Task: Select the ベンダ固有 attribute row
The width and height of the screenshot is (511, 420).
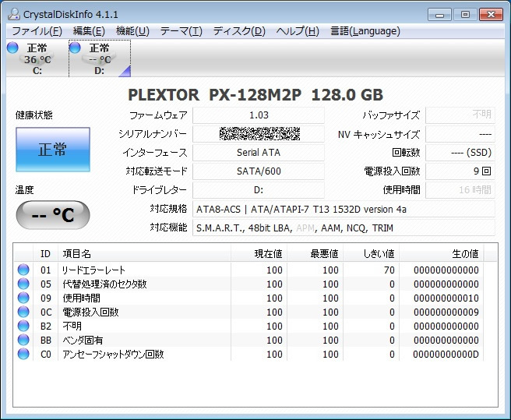Action: (x=249, y=340)
